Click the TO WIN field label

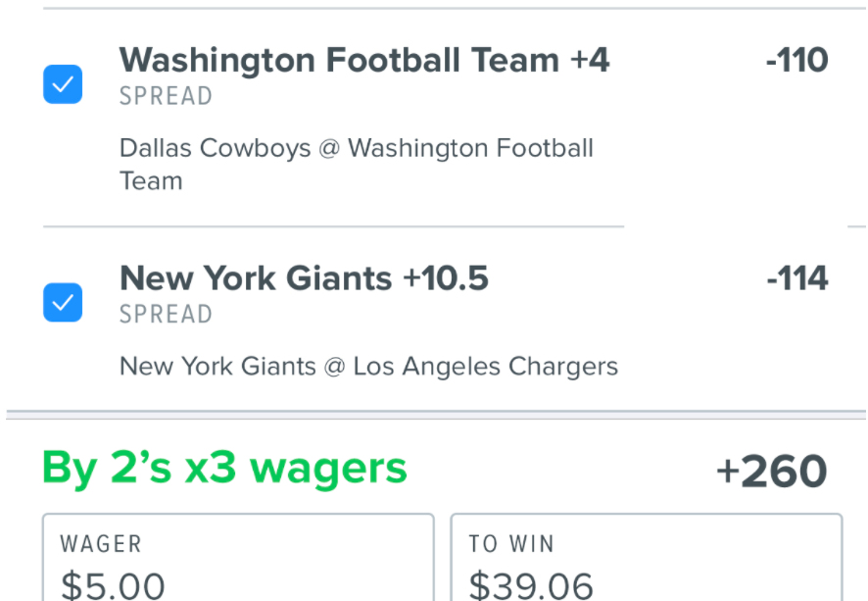click(x=511, y=544)
